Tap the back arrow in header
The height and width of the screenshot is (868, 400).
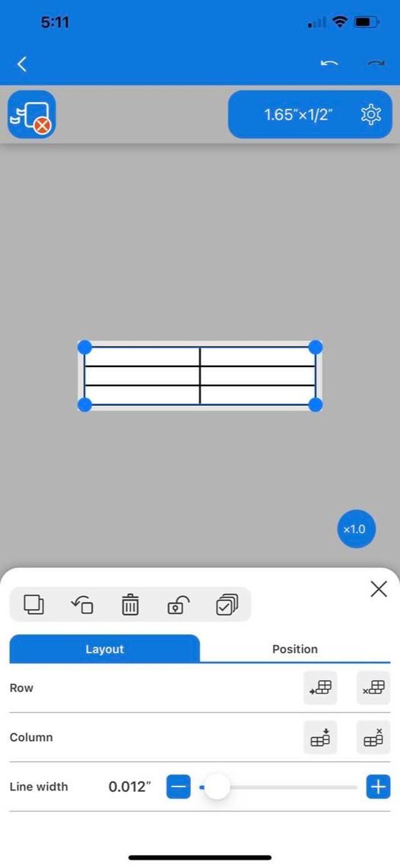[22, 64]
